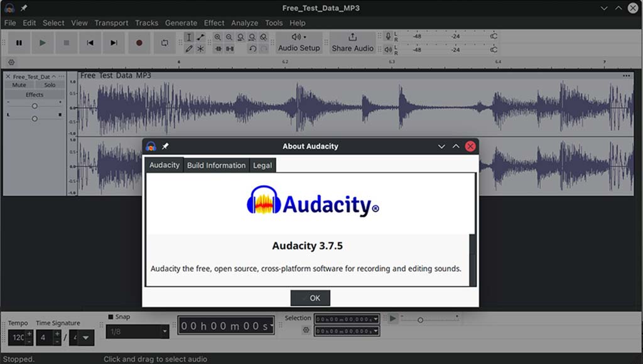The width and height of the screenshot is (643, 364).
Task: Click Silence audio selection icon
Action: click(x=230, y=49)
